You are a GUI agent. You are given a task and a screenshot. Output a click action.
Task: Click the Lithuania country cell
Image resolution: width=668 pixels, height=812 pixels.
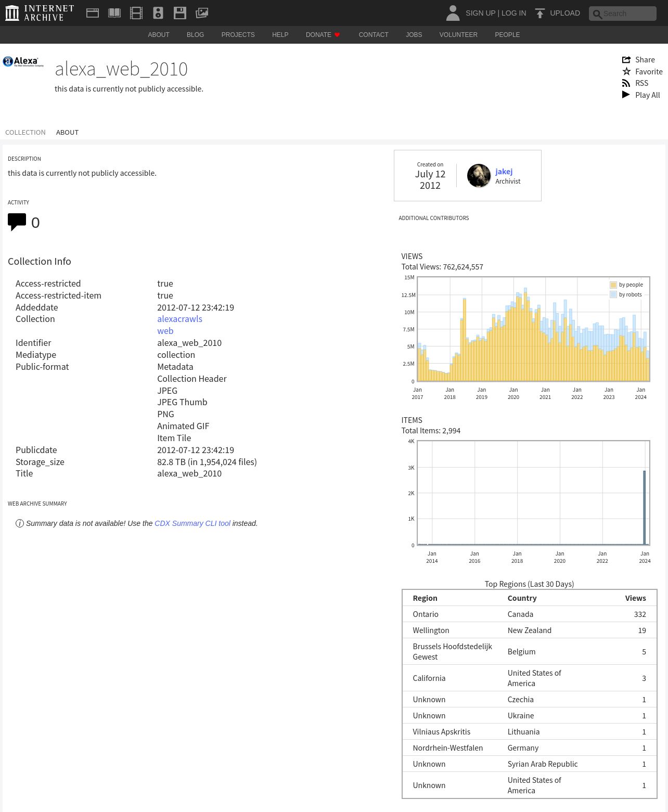(523, 732)
